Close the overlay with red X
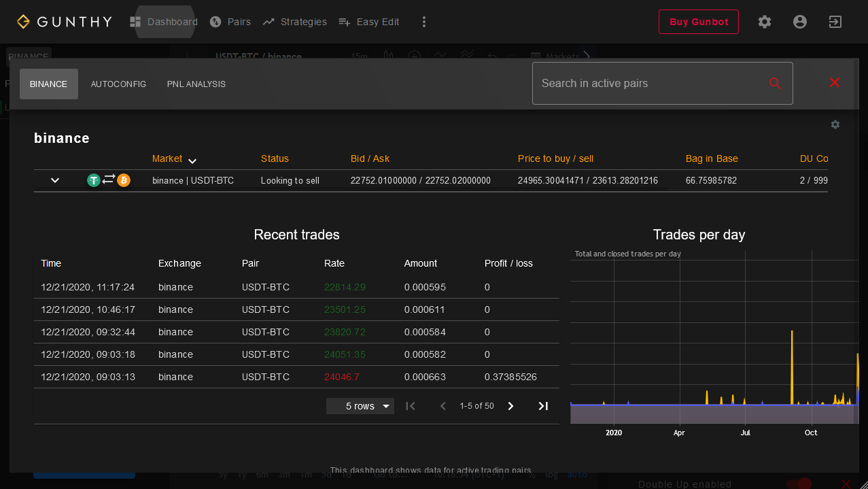 pos(835,82)
